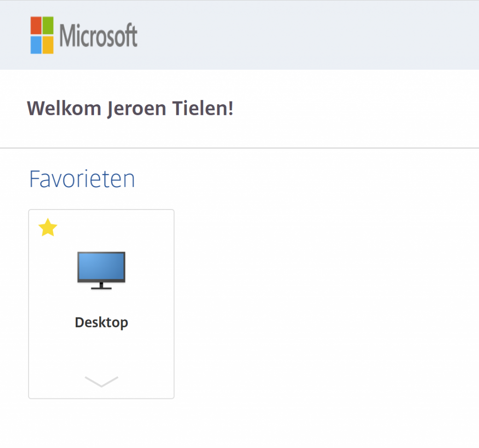
Task: Click the gray header bar beside Microsoft
Action: (305, 35)
